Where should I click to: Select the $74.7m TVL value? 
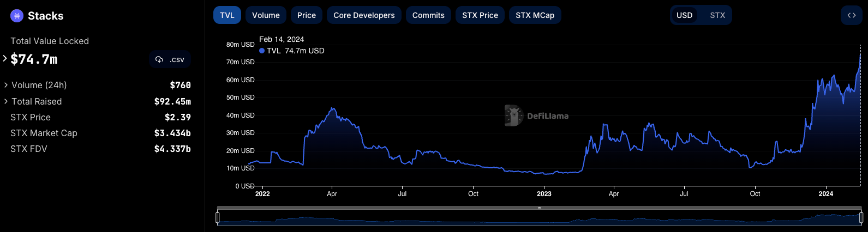(x=34, y=59)
